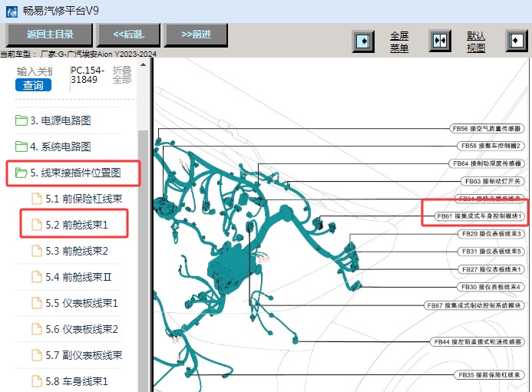Go back with the <<后退 button
The image size is (532, 392).
[x=129, y=35]
